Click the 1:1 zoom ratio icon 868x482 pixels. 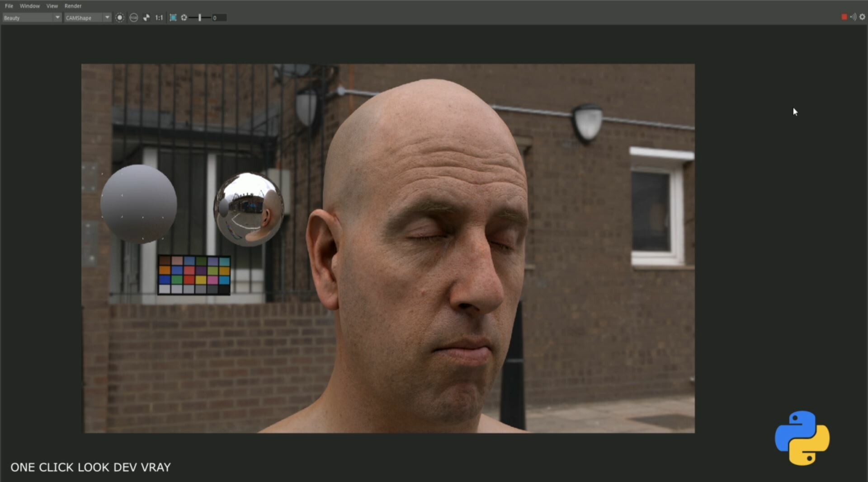pyautogui.click(x=158, y=18)
